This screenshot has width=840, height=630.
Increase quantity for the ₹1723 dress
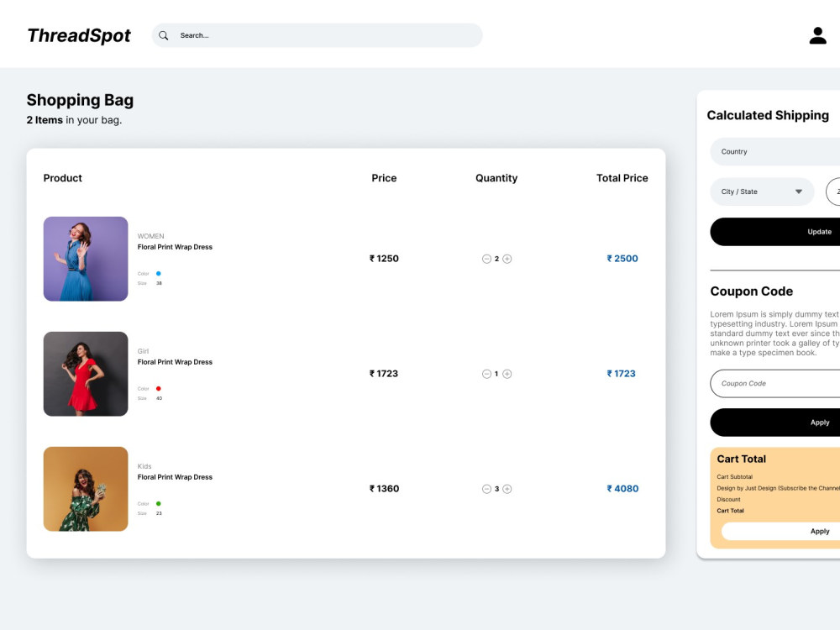(507, 374)
